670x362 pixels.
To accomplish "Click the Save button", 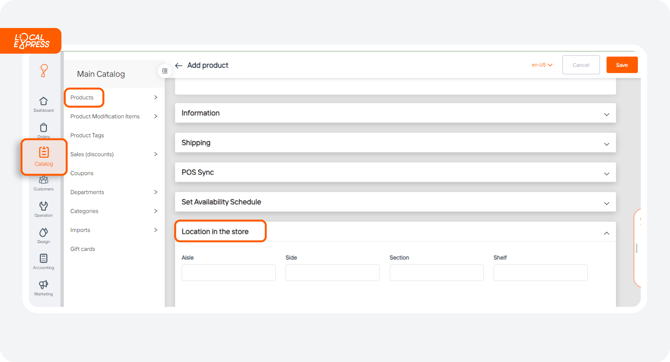I will pos(622,65).
